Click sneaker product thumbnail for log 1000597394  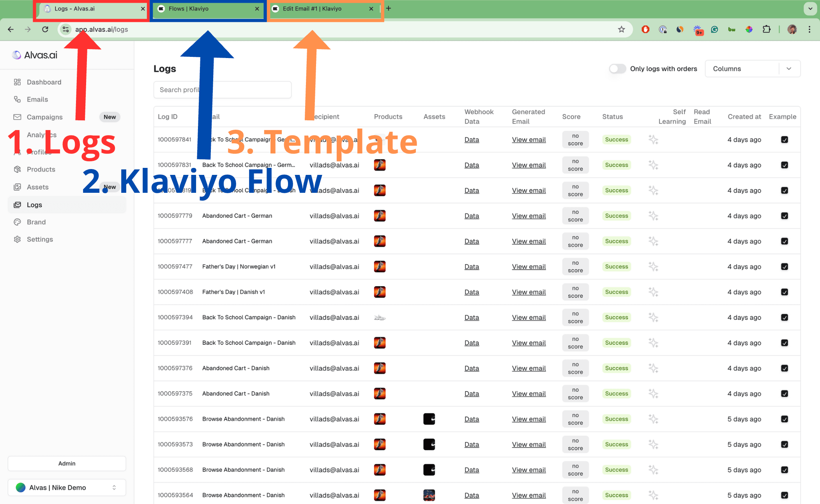(x=380, y=317)
